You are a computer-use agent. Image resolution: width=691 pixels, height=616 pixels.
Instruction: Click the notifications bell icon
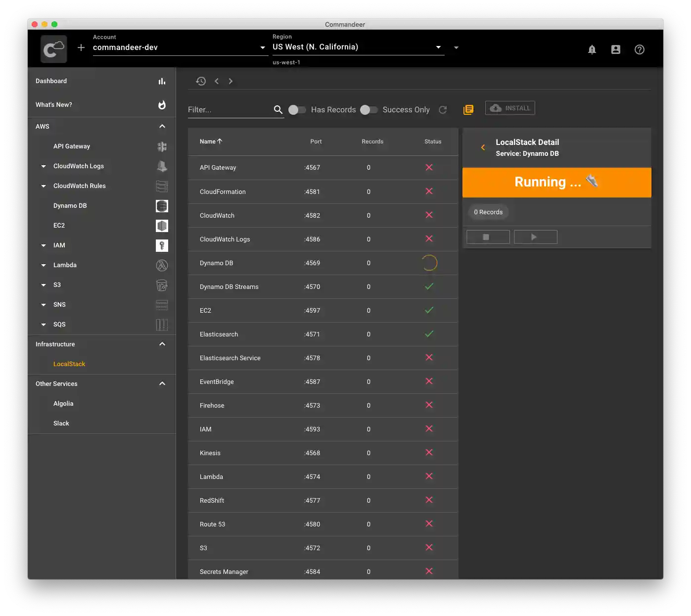592,49
